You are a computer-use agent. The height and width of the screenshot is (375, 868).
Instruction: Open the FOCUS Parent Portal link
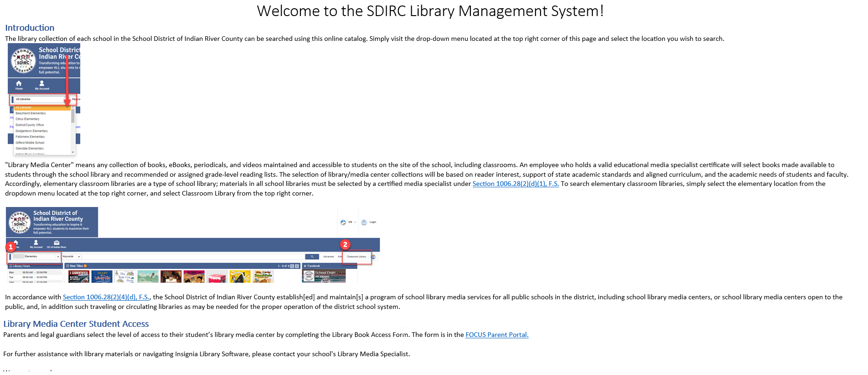tap(497, 335)
